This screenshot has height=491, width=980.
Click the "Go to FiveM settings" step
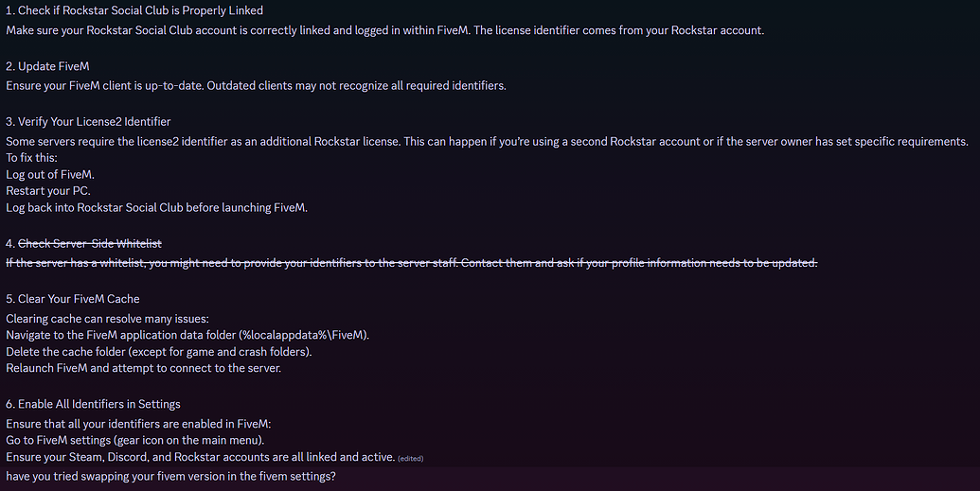point(134,440)
